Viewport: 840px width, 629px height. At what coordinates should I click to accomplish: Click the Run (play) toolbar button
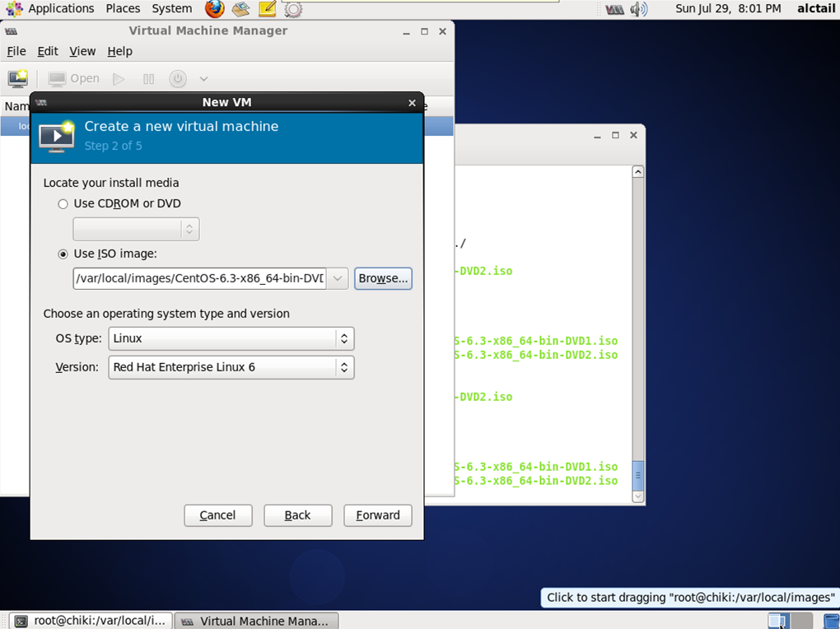coord(119,79)
